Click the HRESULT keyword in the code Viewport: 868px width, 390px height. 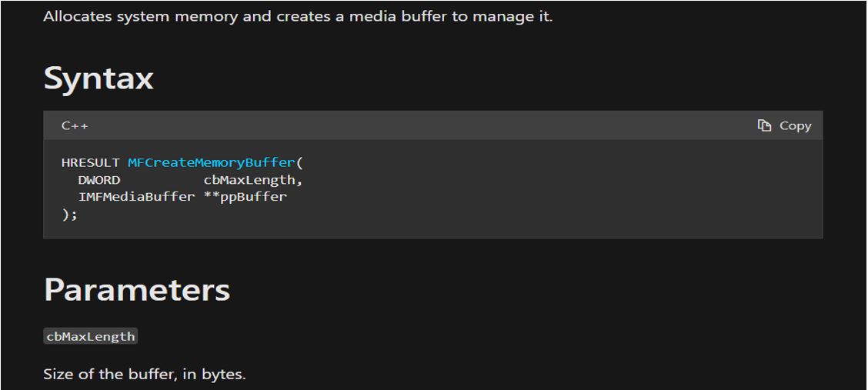click(x=90, y=163)
